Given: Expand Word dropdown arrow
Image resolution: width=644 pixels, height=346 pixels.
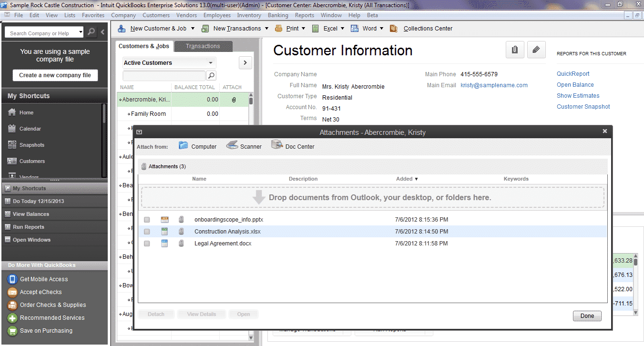Looking at the screenshot, I should (x=381, y=29).
